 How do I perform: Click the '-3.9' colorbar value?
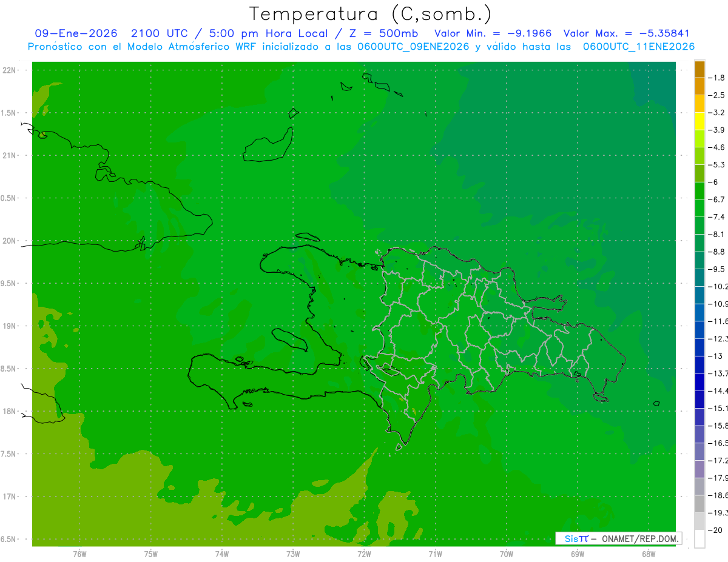(x=718, y=130)
